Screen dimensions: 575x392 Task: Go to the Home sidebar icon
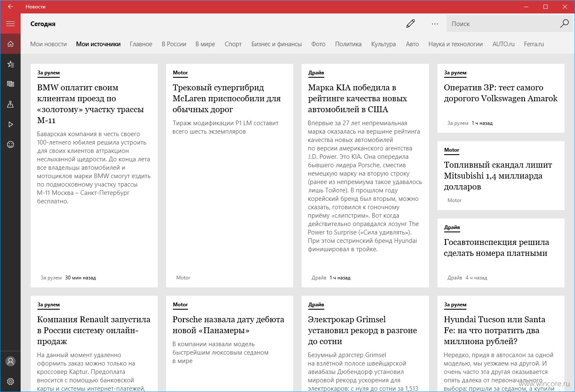pyautogui.click(x=11, y=44)
